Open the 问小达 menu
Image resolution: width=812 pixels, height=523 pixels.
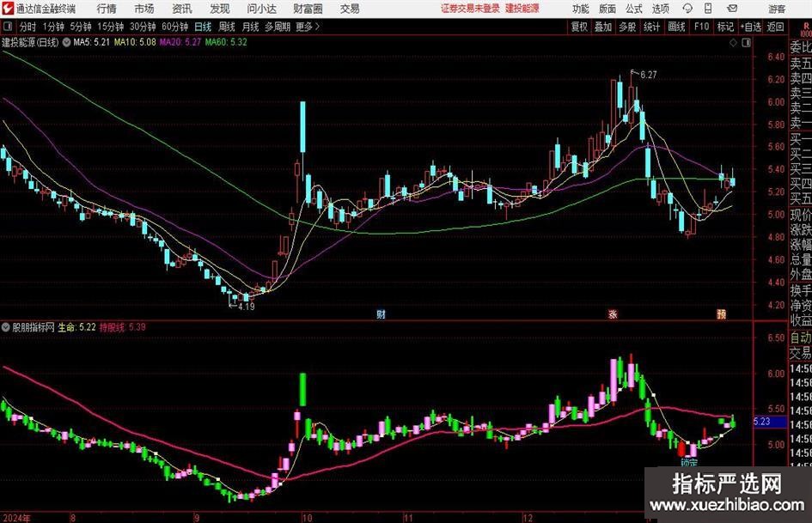pos(261,9)
